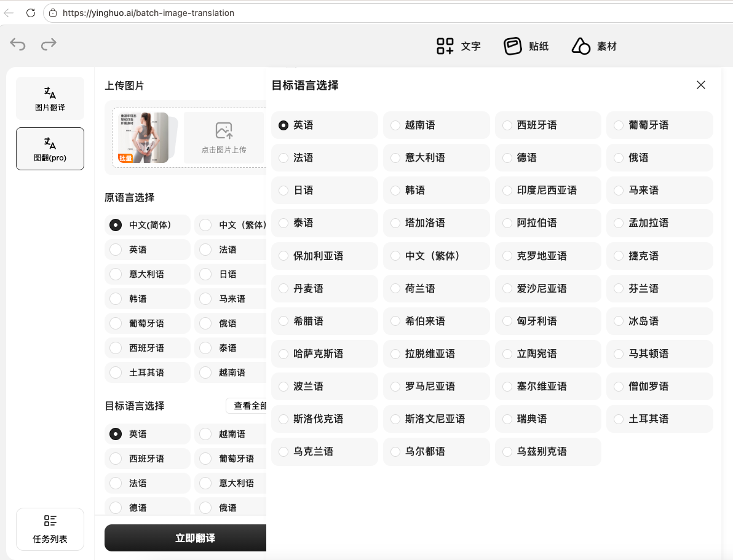Select 希腊语 target language
Screen dimensions: 733x560
(325, 321)
